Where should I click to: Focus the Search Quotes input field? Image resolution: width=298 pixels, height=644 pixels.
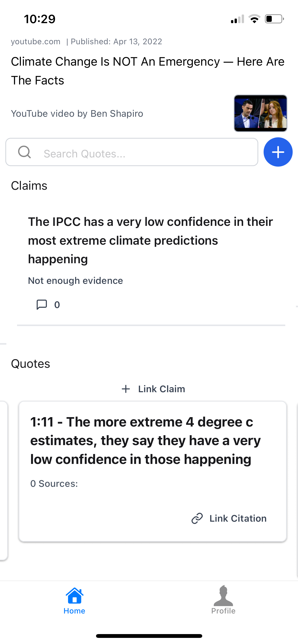point(143,153)
